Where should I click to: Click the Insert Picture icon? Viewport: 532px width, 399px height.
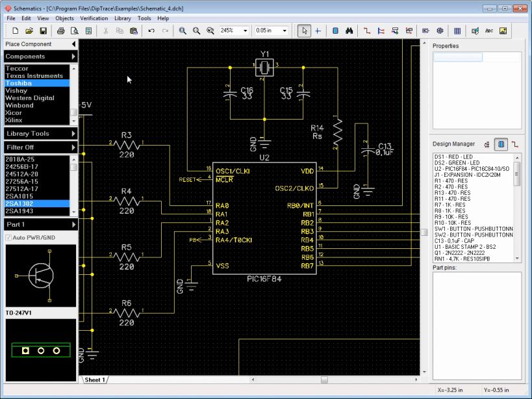(503, 31)
